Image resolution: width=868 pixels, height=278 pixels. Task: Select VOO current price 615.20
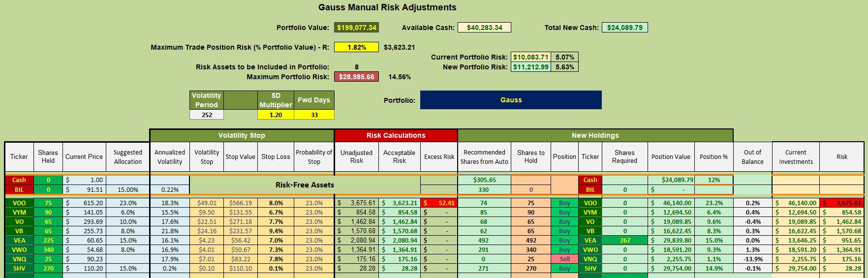(84, 203)
